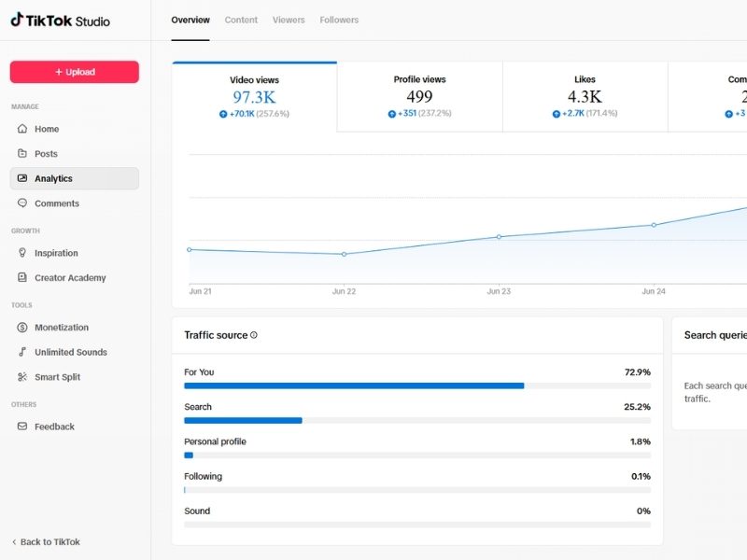Click the Unlimited Sounds music note icon
747x560 pixels.
click(x=21, y=352)
